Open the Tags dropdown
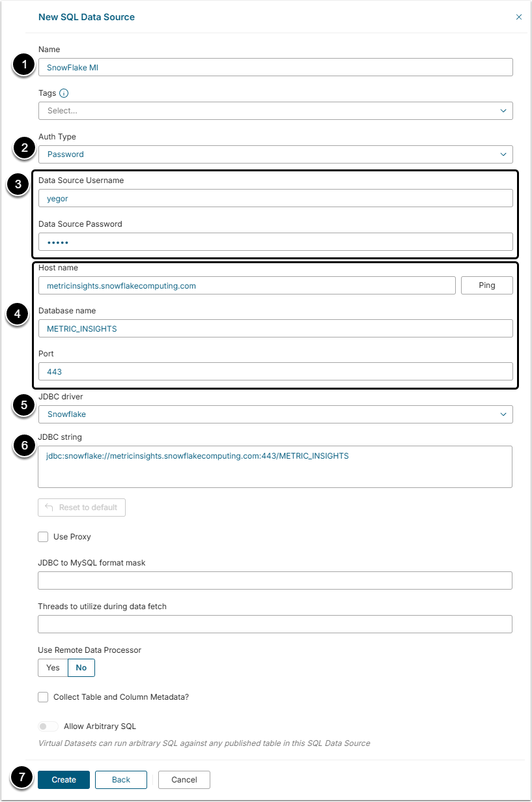The image size is (532, 802). [x=275, y=111]
